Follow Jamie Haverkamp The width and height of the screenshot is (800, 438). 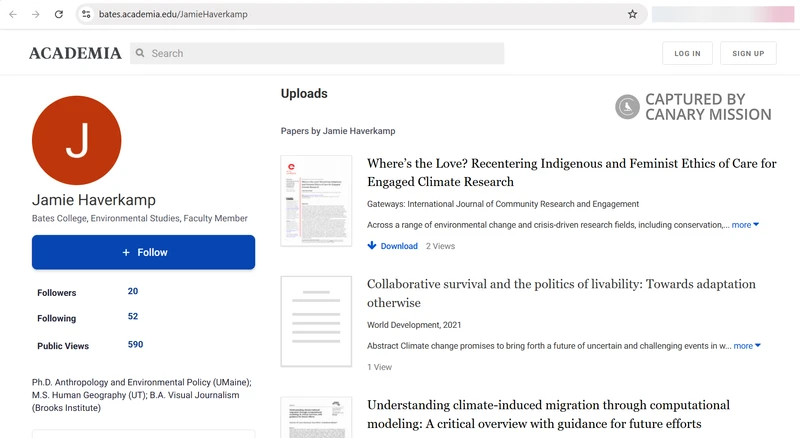pyautogui.click(x=143, y=252)
